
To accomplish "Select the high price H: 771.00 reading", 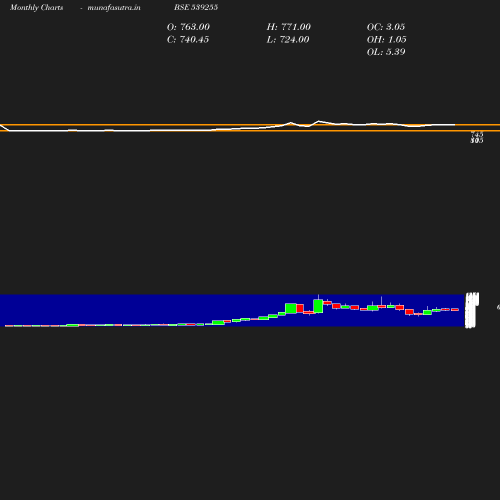I will (x=289, y=27).
